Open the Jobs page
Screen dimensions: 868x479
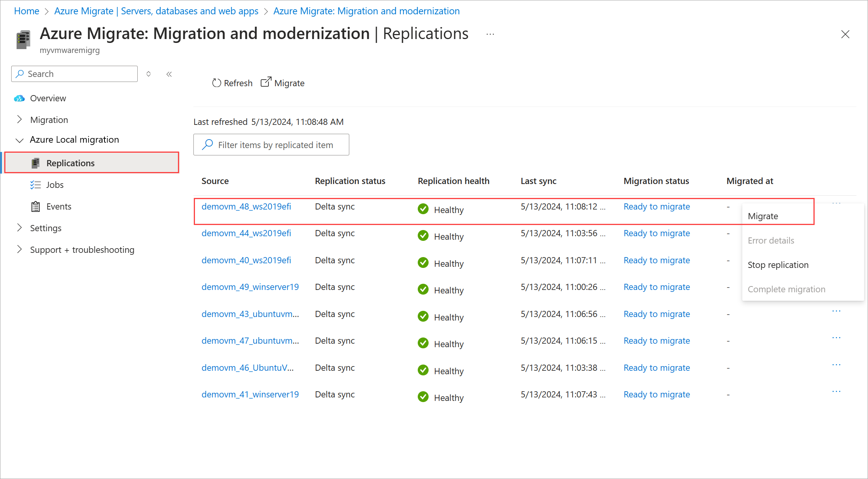[x=55, y=184]
